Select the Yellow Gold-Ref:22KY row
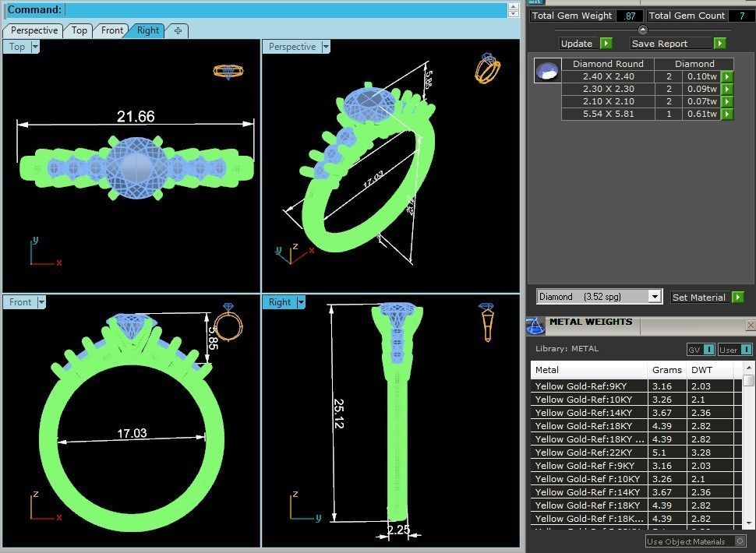The height and width of the screenshot is (553, 756). 637,453
